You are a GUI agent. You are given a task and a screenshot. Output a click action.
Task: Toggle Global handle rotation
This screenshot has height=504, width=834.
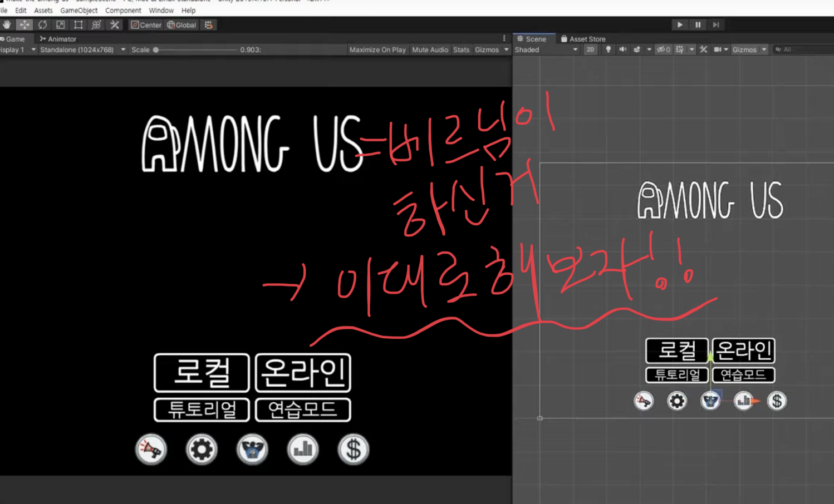point(181,24)
